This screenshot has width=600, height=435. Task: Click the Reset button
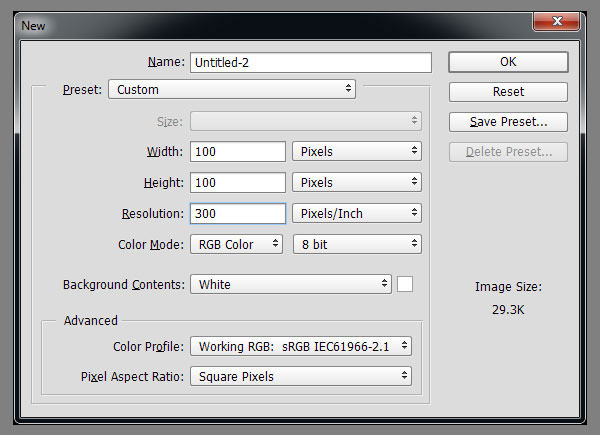508,92
